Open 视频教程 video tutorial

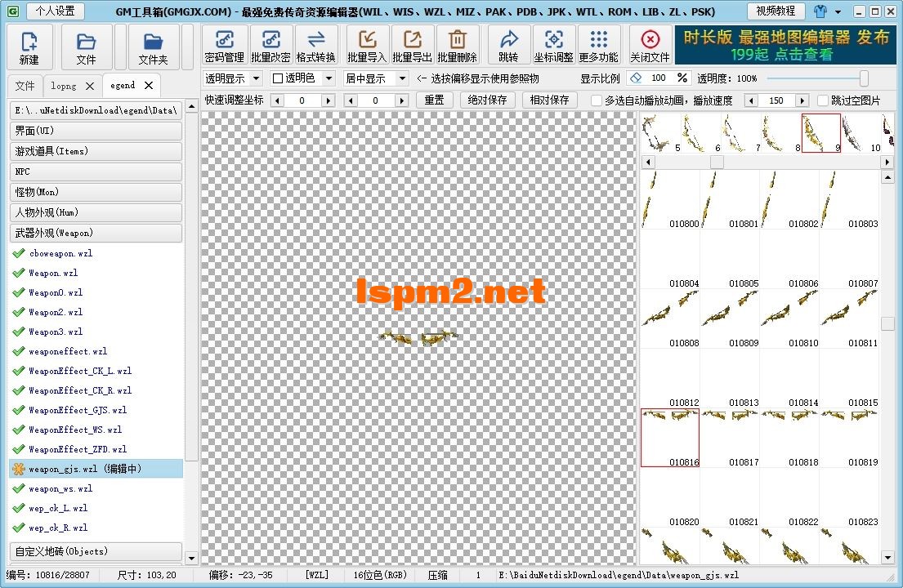(776, 11)
